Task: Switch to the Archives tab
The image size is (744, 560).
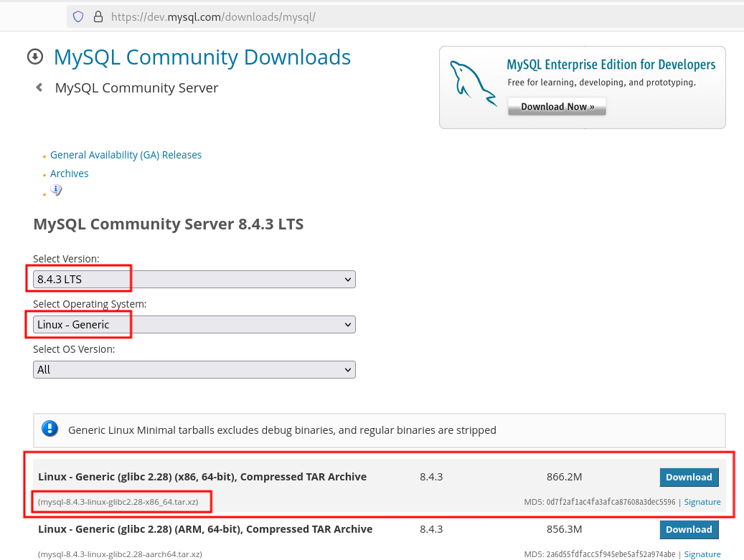Action: click(70, 174)
